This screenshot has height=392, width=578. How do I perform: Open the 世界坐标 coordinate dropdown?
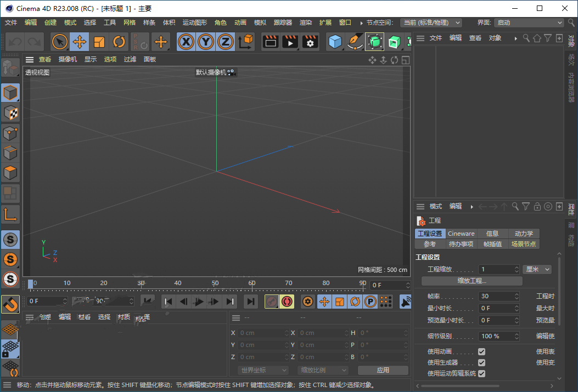click(263, 370)
